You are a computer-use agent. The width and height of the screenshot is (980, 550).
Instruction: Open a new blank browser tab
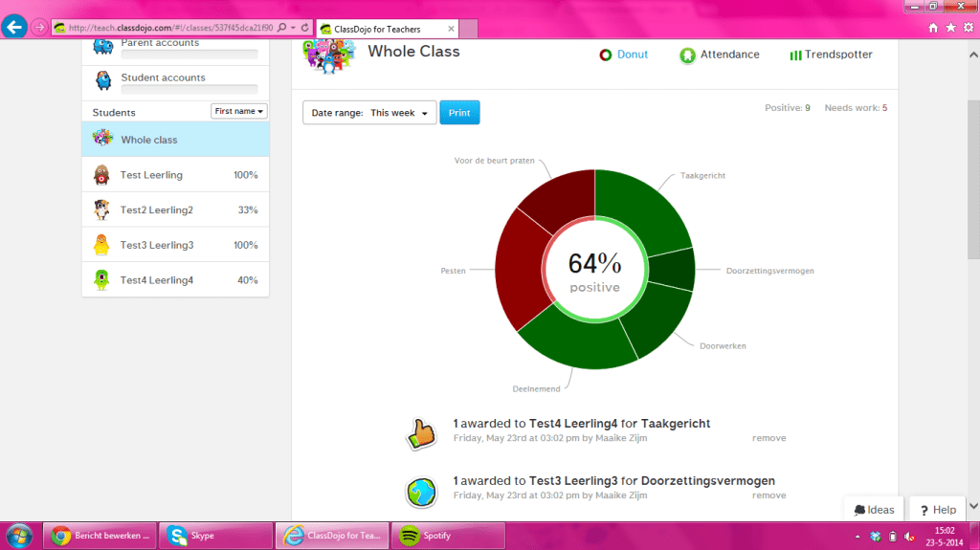(x=469, y=29)
